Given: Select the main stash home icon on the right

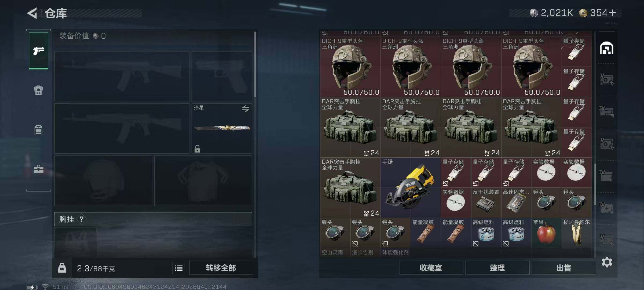Looking at the screenshot, I should click(x=607, y=48).
